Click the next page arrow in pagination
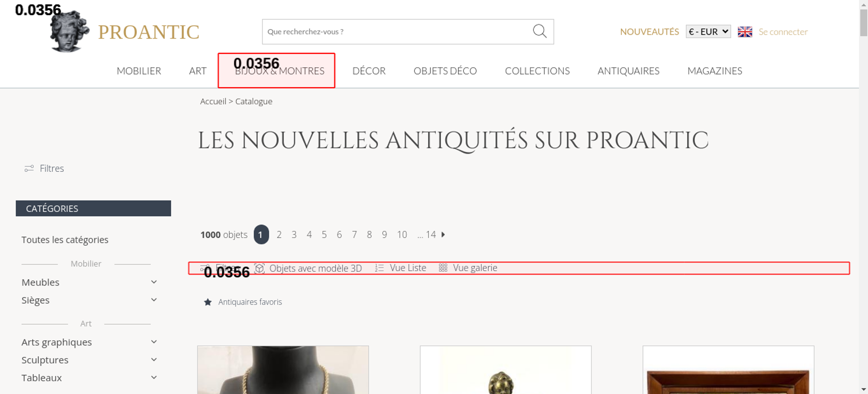The image size is (868, 394). coord(443,235)
